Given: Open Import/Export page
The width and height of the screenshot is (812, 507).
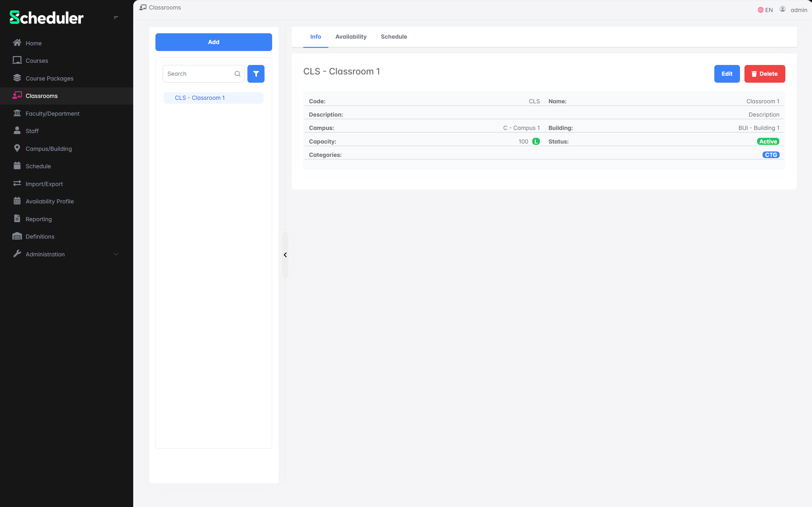Looking at the screenshot, I should 44,184.
